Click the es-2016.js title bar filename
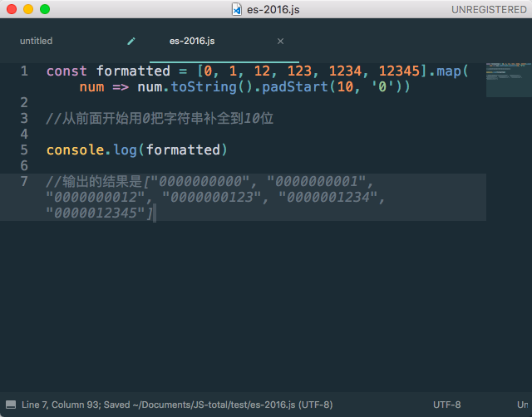Viewport: 532px width, 417px height. [273, 9]
